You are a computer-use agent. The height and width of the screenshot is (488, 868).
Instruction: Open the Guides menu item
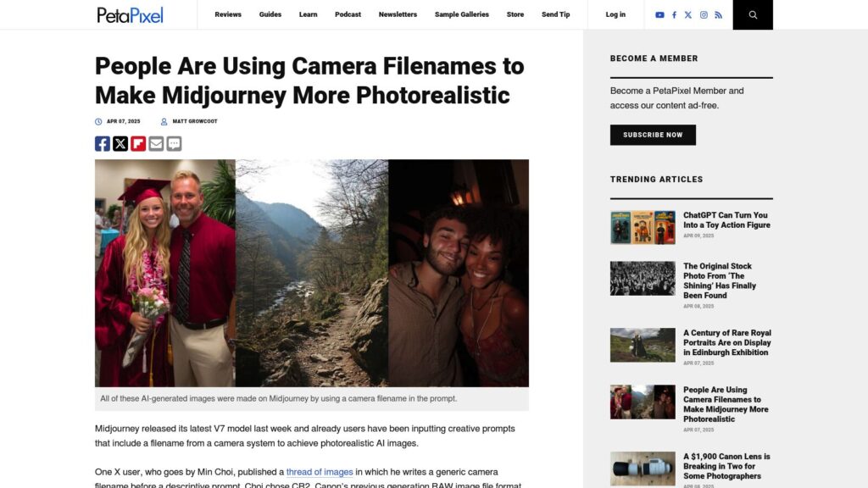(x=270, y=14)
